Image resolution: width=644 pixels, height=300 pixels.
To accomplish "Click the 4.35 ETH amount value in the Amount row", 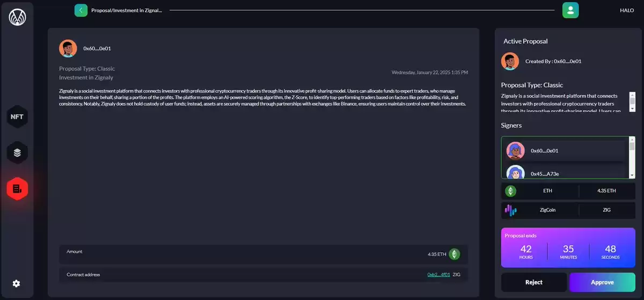I will 437,254.
